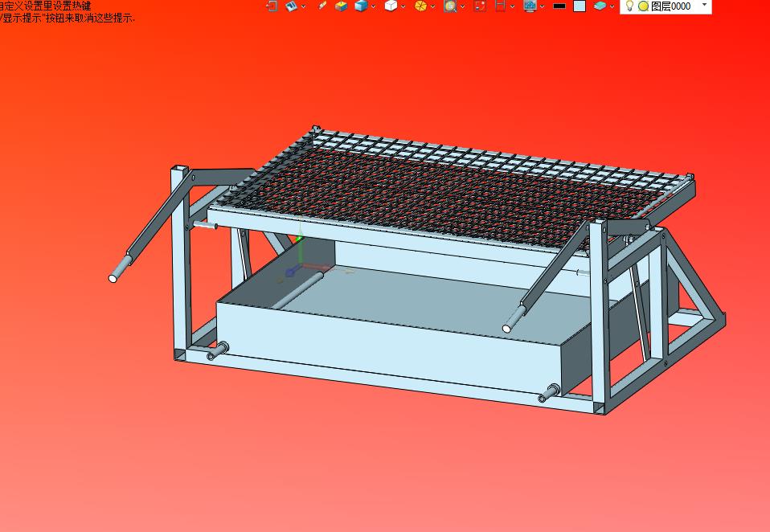Image resolution: width=770 pixels, height=532 pixels.
Task: Click the red H-shaped section icon
Action: (500, 6)
